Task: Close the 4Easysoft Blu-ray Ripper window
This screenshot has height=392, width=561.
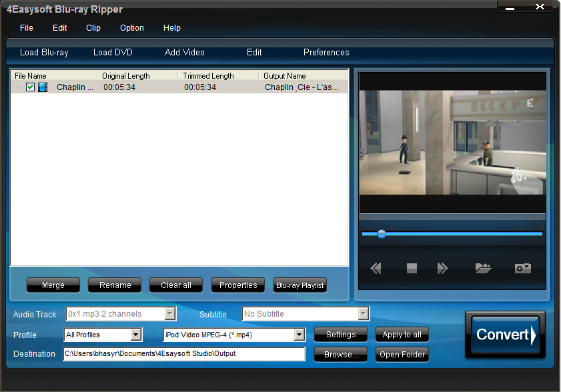Action: point(540,7)
